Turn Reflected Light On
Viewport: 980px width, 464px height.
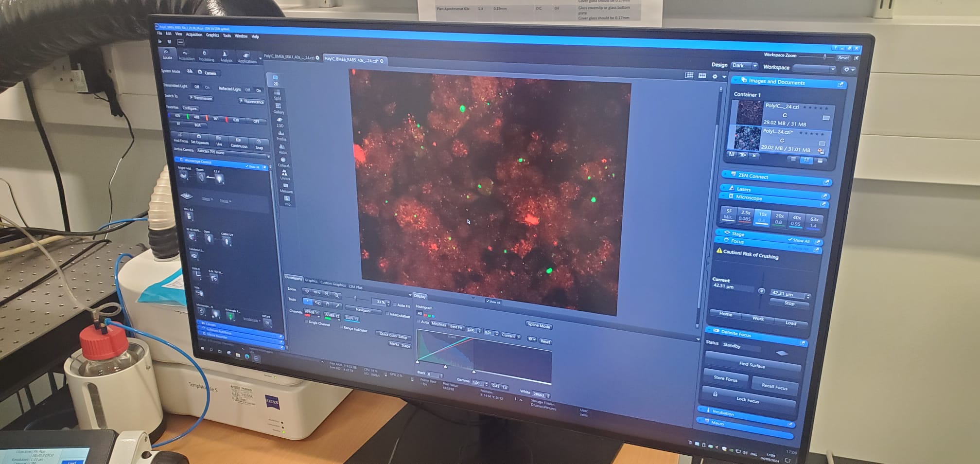coord(259,90)
